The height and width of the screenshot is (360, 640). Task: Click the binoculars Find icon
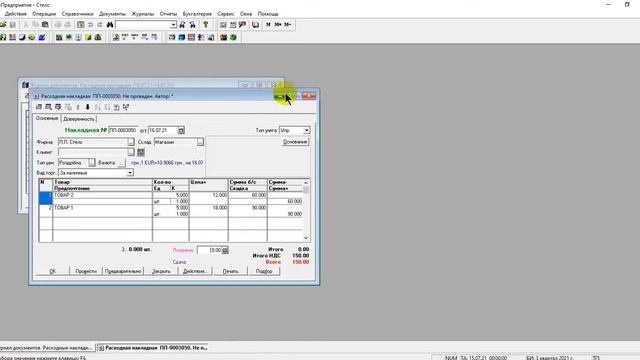click(110, 25)
